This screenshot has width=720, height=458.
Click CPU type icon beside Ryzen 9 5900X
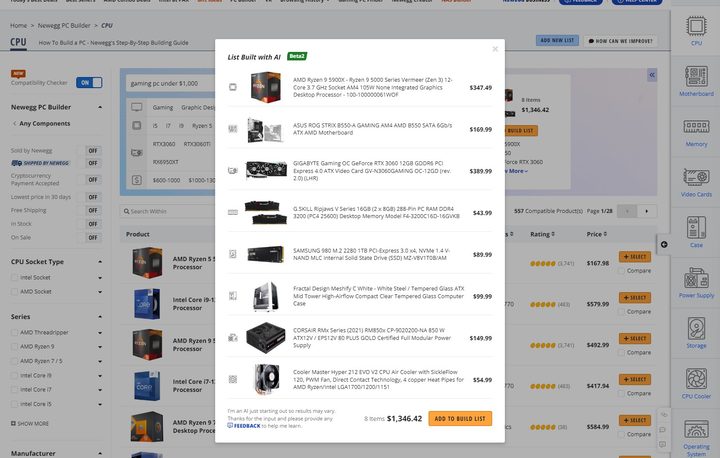tap(233, 87)
